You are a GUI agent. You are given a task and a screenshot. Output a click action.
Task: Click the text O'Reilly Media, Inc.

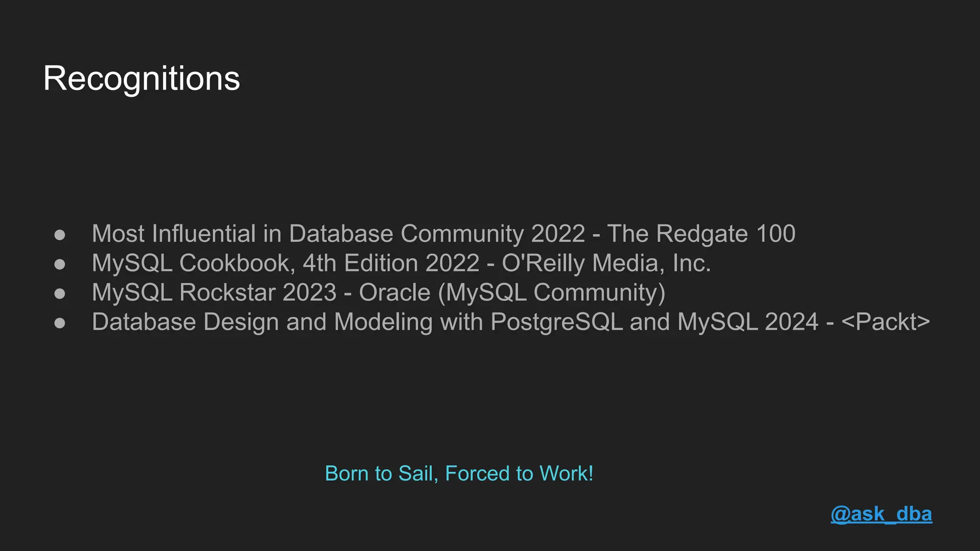tap(606, 264)
